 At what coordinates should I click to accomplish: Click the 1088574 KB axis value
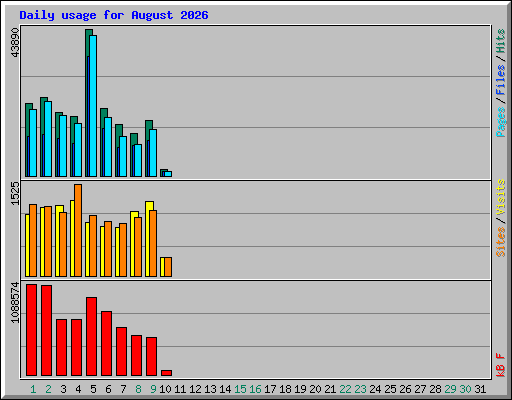tap(15, 303)
